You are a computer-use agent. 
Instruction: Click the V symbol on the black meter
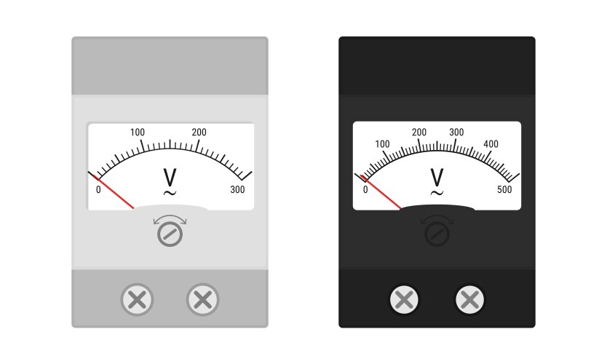coord(437,178)
